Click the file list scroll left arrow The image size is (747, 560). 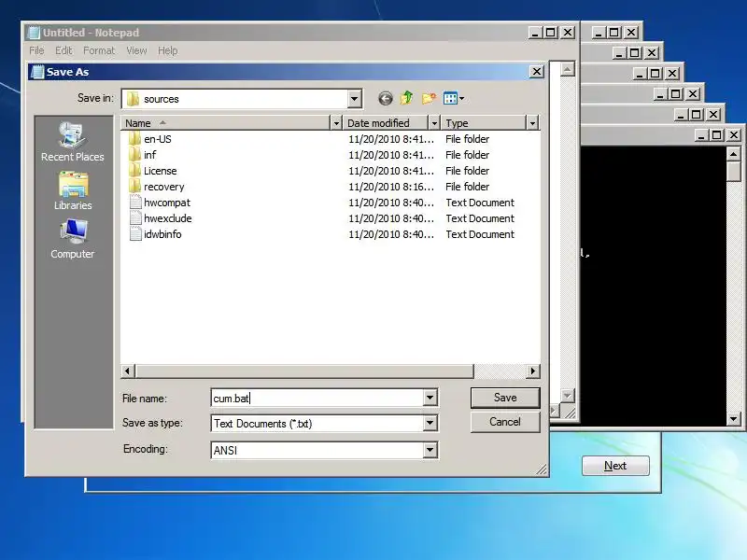click(x=127, y=371)
